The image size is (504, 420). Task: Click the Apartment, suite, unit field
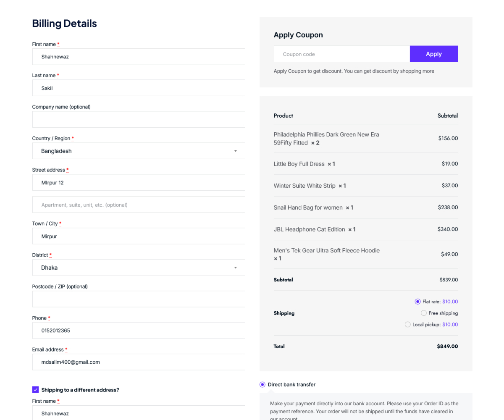[x=138, y=205]
